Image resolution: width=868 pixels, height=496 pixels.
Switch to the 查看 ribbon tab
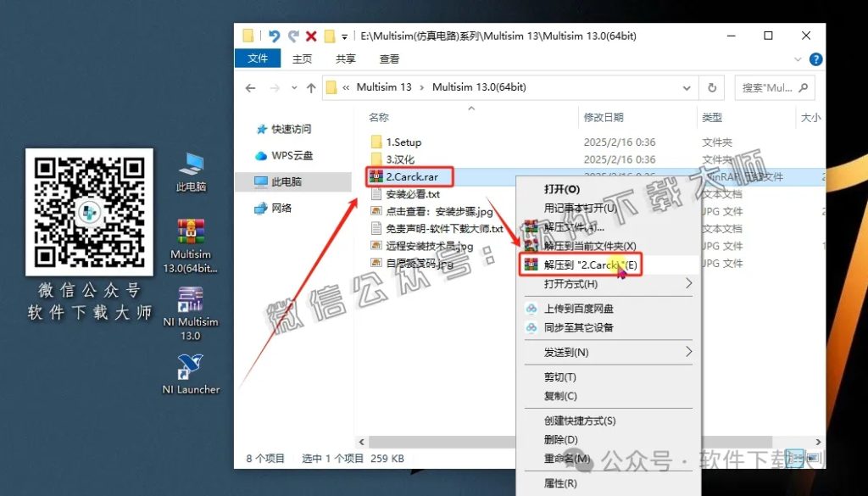pos(389,59)
